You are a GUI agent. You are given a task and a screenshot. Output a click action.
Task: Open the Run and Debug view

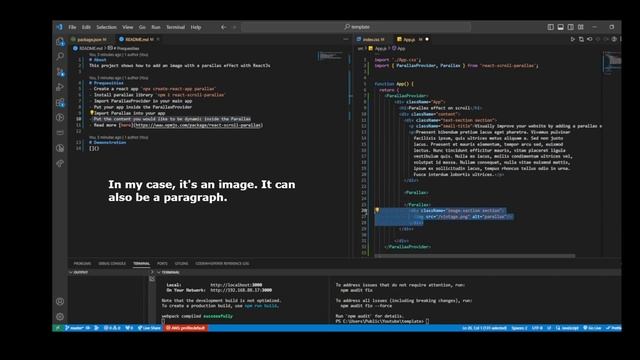pyautogui.click(x=60, y=87)
